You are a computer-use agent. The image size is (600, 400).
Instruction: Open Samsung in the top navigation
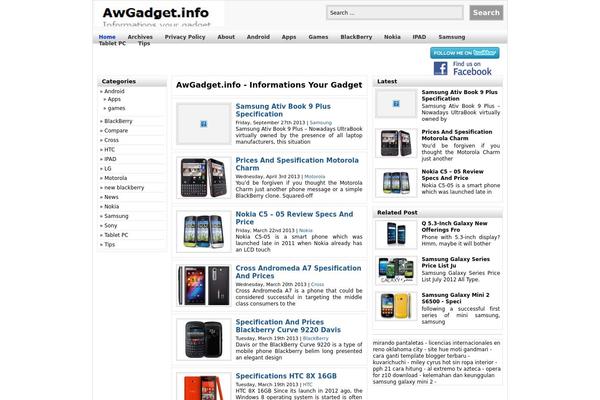452,37
